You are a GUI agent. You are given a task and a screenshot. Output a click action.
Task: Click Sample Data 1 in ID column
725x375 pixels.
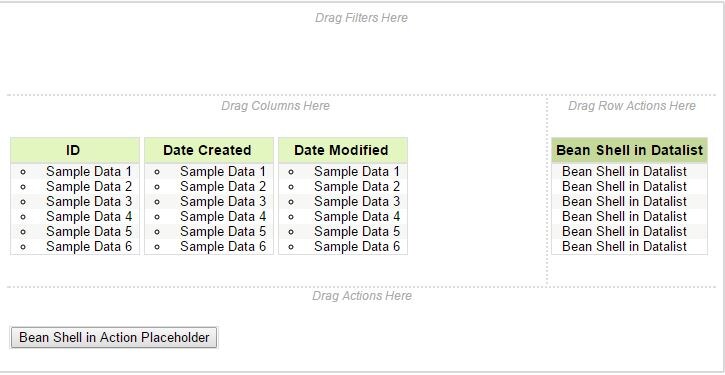pyautogui.click(x=89, y=172)
